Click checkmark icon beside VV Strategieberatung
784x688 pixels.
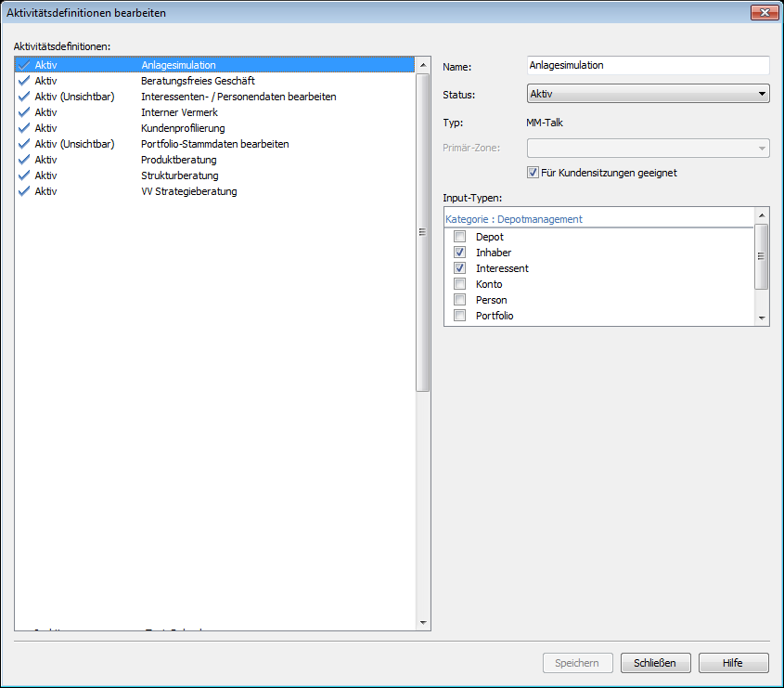[x=24, y=191]
